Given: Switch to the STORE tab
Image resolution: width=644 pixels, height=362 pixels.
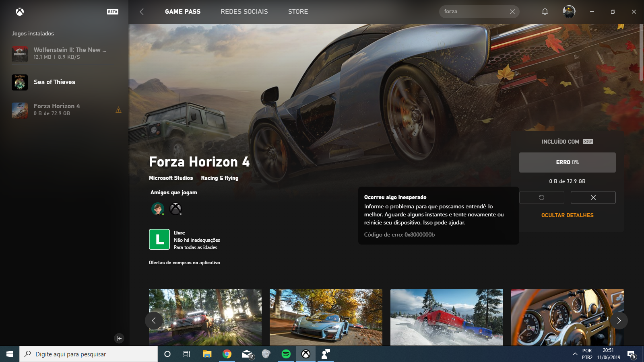Looking at the screenshot, I should pyautogui.click(x=298, y=12).
